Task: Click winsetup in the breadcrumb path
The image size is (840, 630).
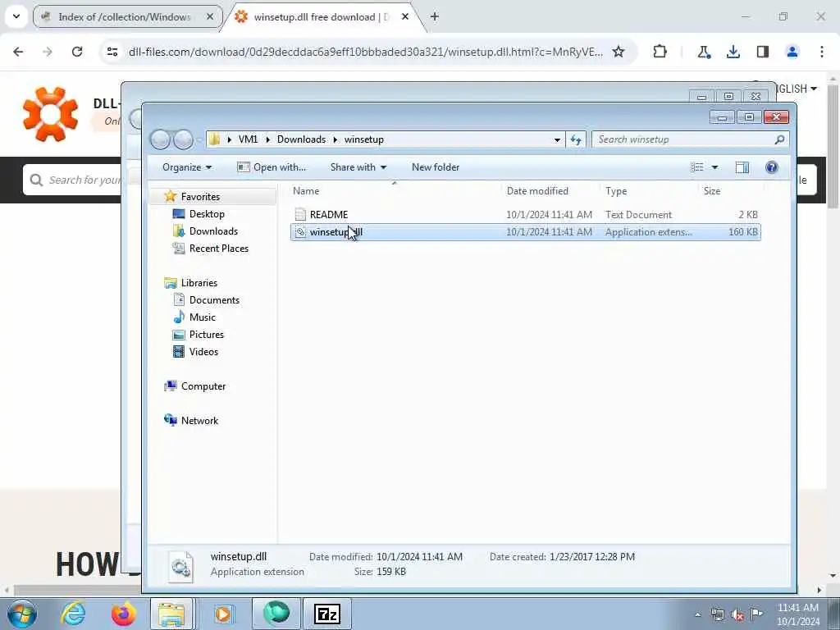Action: [363, 139]
